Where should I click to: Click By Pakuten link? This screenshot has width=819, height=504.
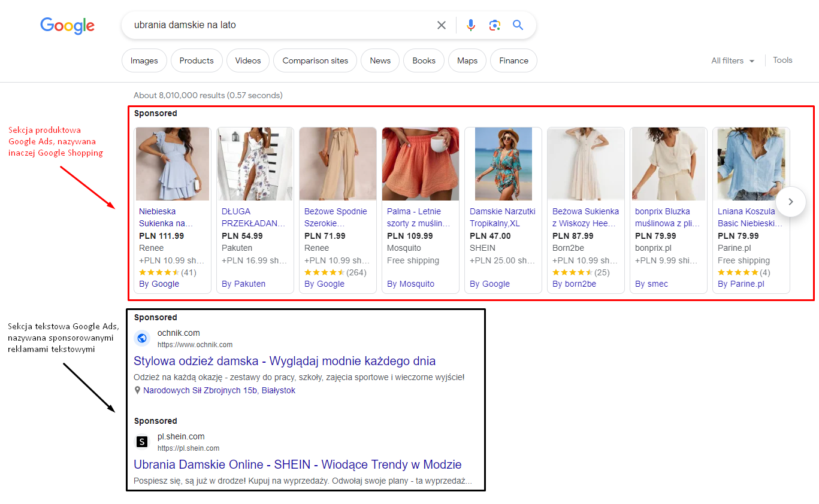[243, 284]
